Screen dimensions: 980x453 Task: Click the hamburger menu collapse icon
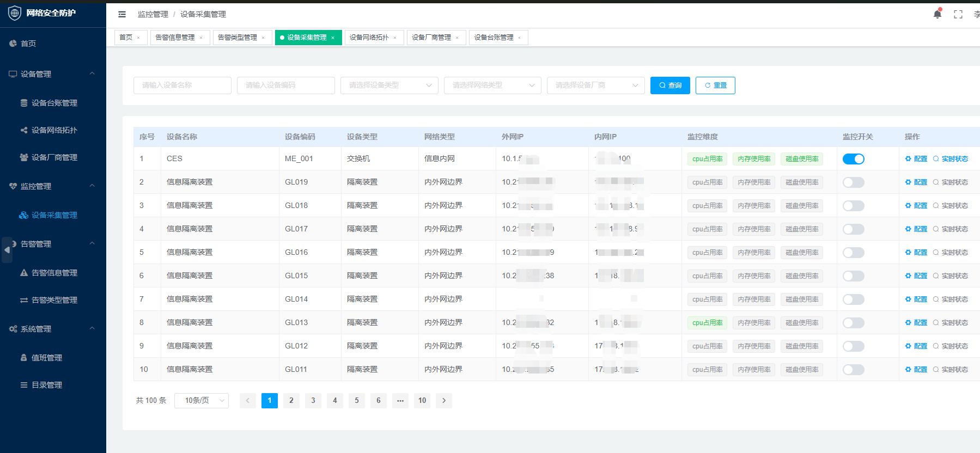(x=122, y=14)
